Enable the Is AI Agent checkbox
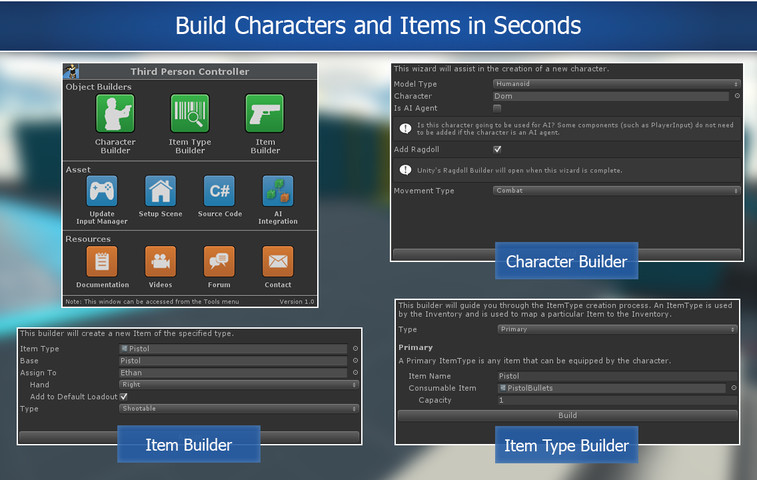The image size is (757, 480). coord(497,108)
